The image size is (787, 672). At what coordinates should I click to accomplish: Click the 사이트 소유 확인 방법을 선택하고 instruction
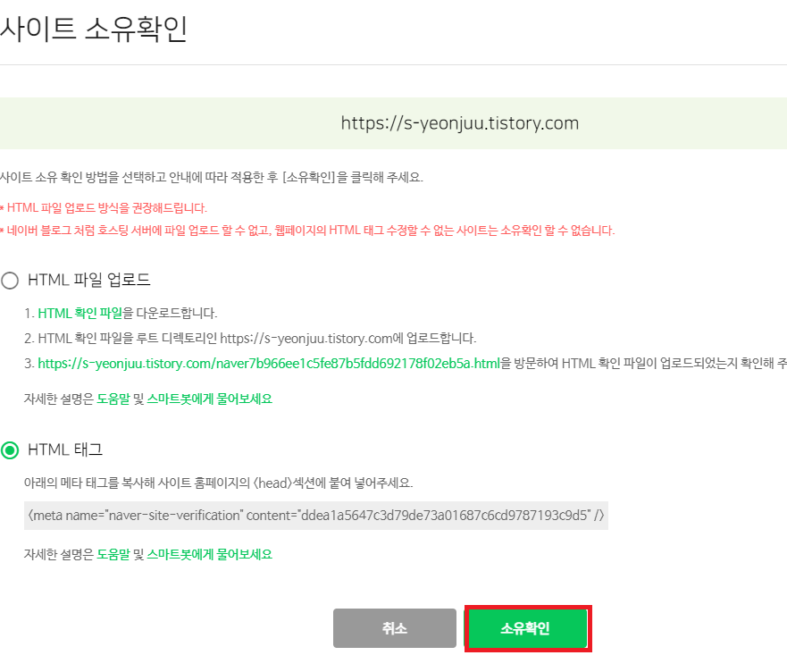(x=212, y=177)
